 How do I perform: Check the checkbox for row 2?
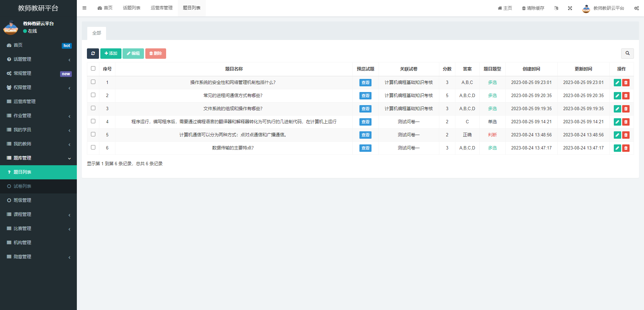[x=93, y=95]
